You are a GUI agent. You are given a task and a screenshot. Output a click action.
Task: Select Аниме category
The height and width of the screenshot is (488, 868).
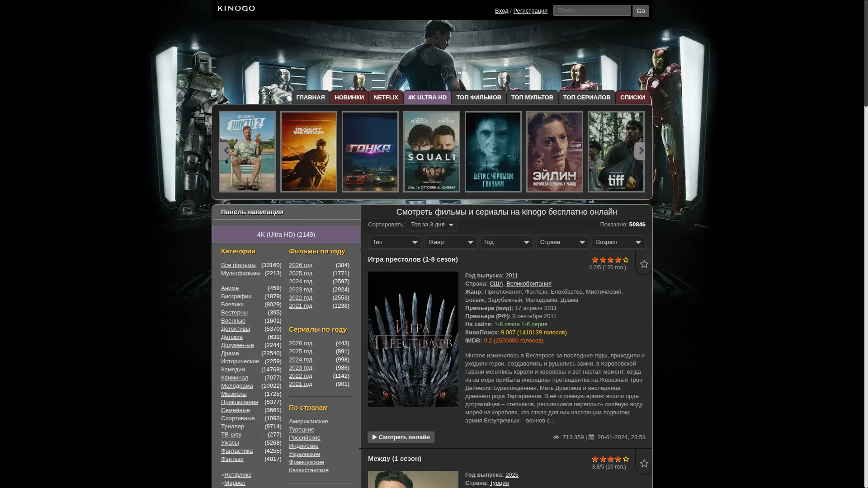230,288
